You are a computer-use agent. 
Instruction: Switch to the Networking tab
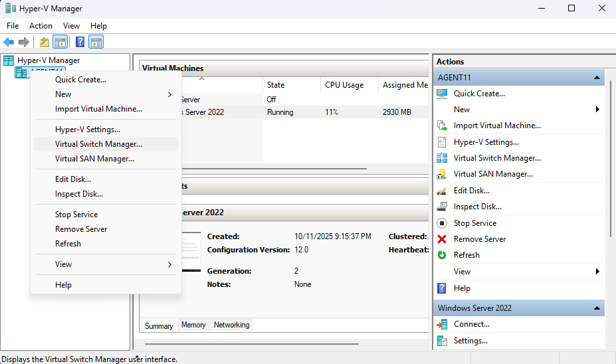pos(231,325)
